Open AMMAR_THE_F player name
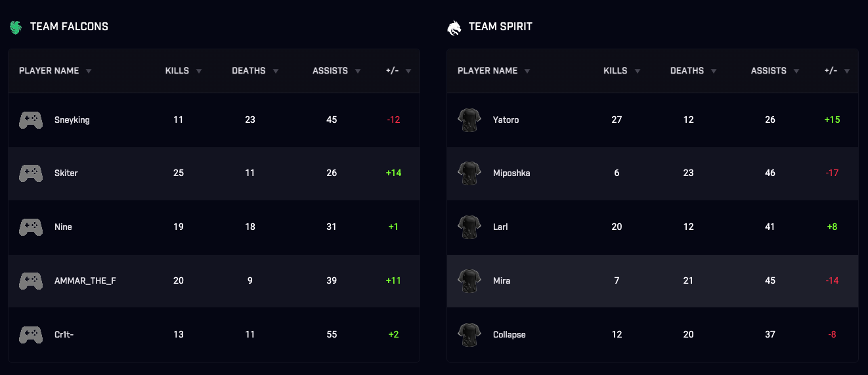Viewport: 868px width, 375px height. coord(85,280)
